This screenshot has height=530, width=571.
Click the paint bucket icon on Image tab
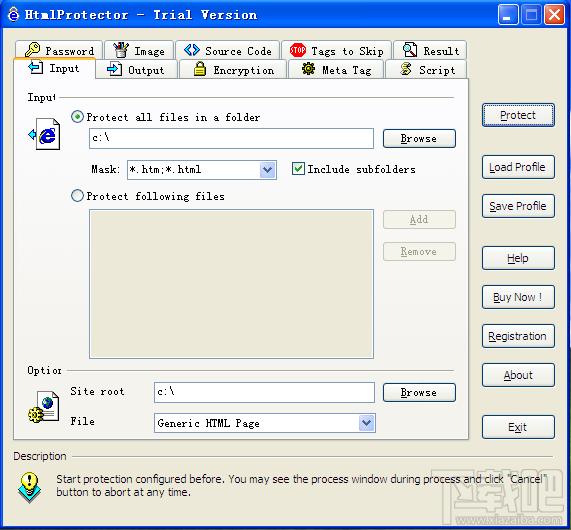[121, 50]
